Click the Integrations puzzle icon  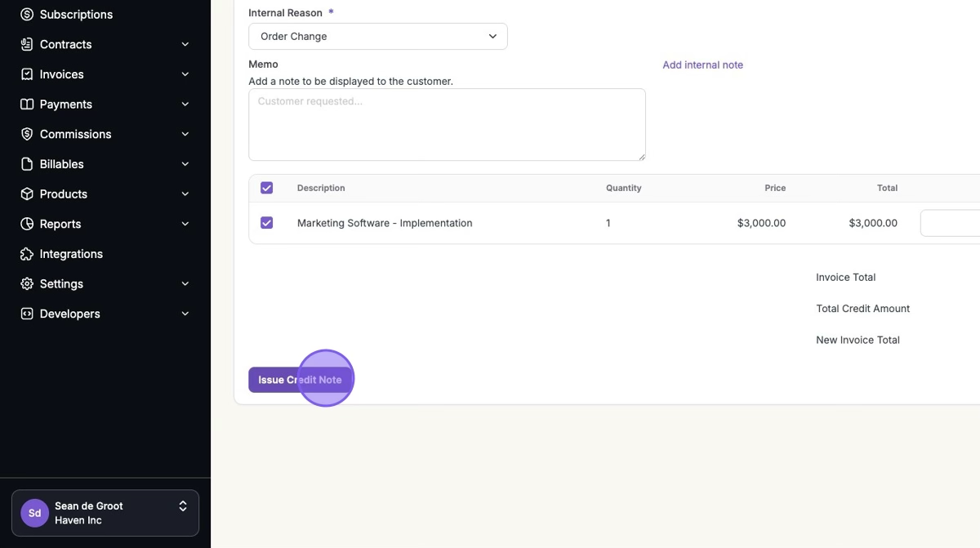pos(27,254)
